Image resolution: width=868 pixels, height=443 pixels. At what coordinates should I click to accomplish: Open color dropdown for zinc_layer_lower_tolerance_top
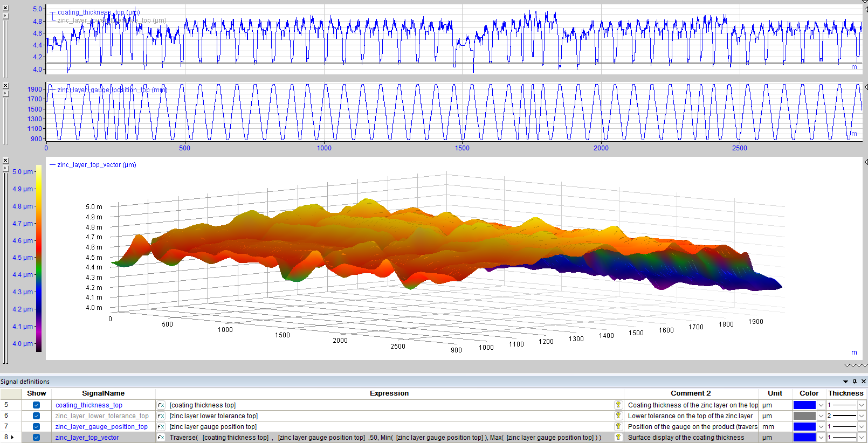821,416
